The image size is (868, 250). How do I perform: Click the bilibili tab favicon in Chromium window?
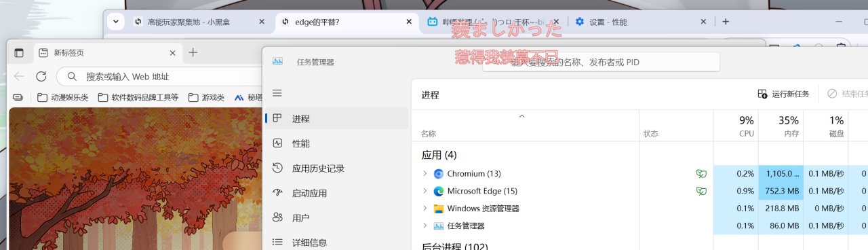pos(432,22)
